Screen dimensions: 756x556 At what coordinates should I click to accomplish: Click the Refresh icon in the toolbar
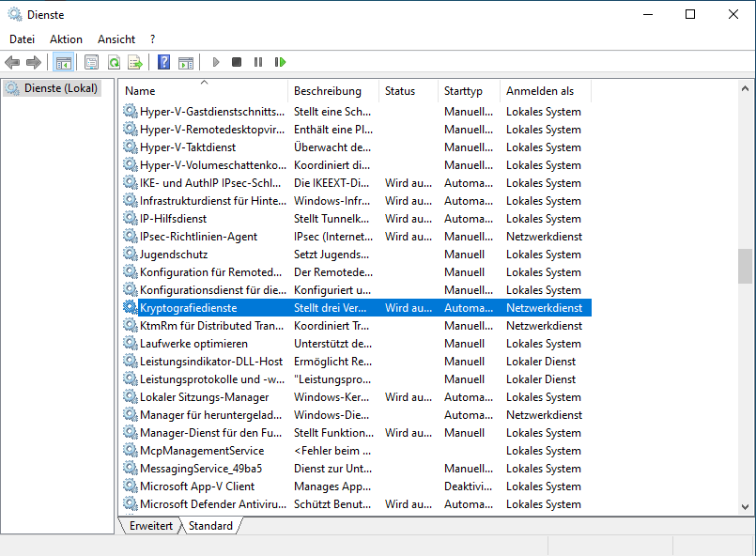(x=114, y=62)
